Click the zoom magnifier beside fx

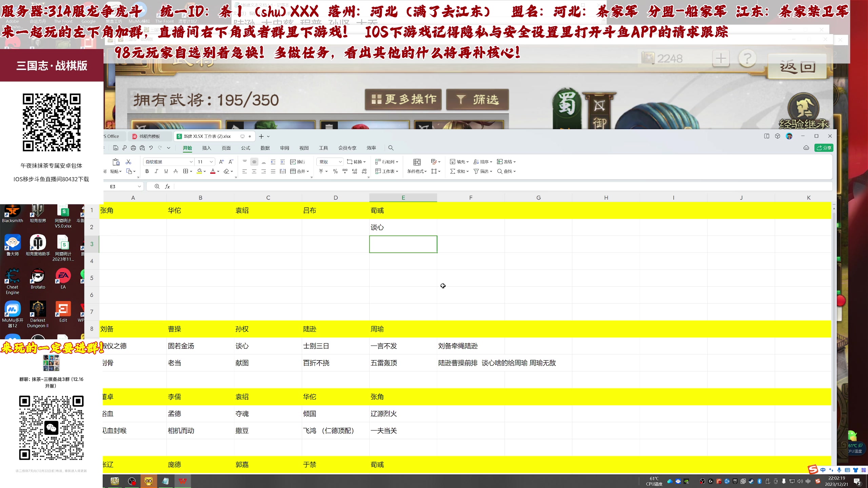(x=157, y=186)
